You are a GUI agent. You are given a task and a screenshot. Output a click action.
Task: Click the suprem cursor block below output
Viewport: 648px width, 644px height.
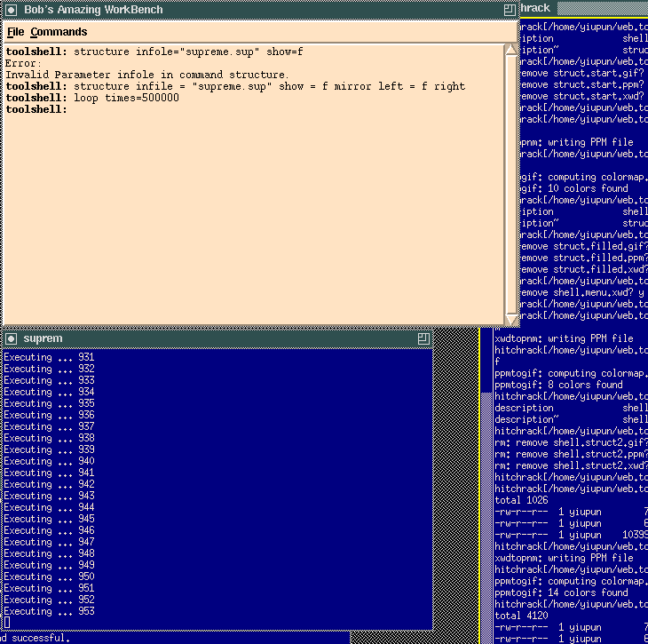click(x=7, y=623)
